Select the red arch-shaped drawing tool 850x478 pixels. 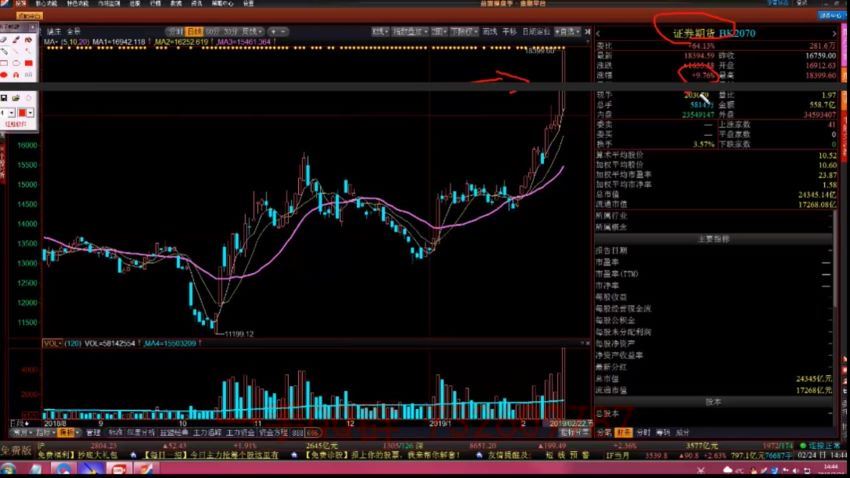[16, 75]
